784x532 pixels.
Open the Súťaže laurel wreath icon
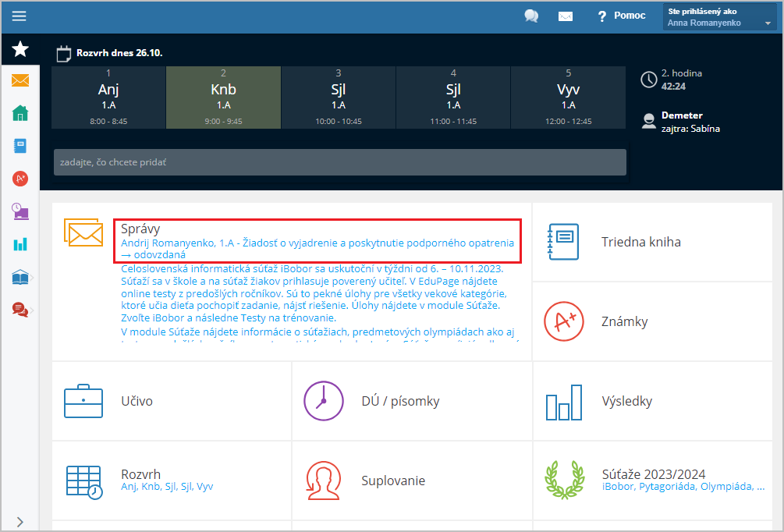pyautogui.click(x=564, y=480)
